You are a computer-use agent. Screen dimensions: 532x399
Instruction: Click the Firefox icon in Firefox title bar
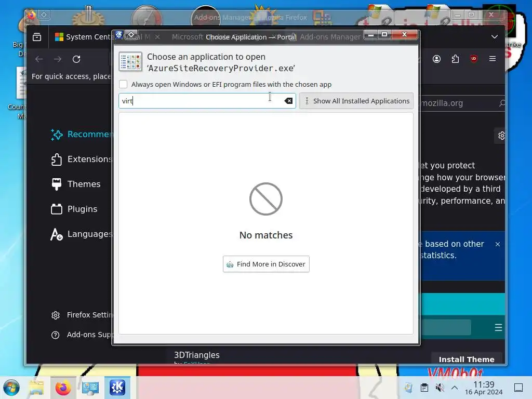pos(31,15)
